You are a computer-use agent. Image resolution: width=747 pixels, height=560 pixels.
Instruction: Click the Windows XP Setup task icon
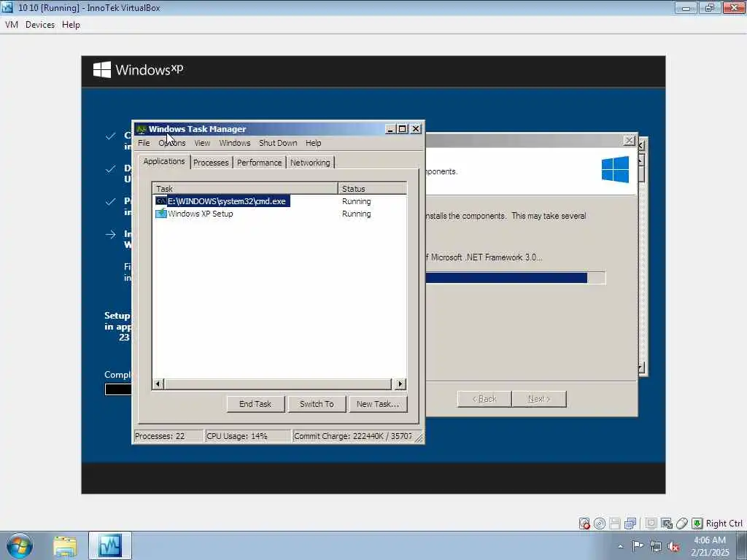[x=161, y=214]
